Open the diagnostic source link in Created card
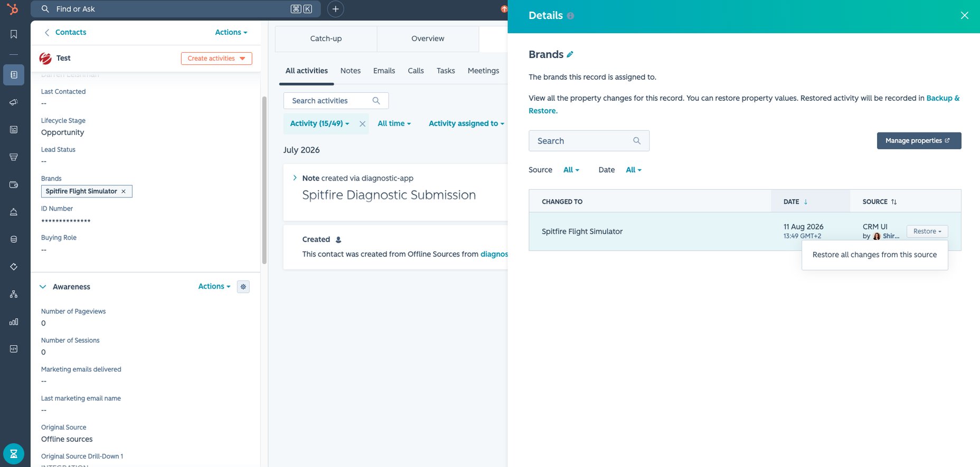Screen dimensions: 980x467 [494, 254]
